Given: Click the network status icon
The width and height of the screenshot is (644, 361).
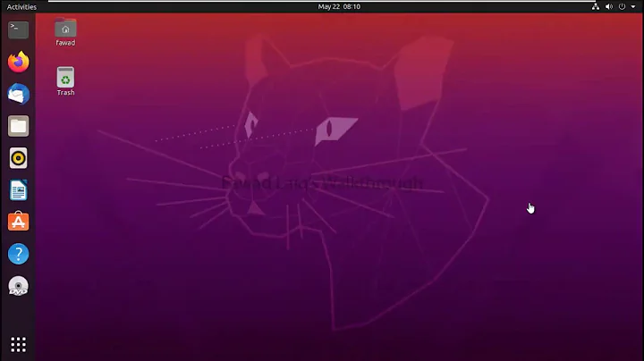Looking at the screenshot, I should [595, 6].
